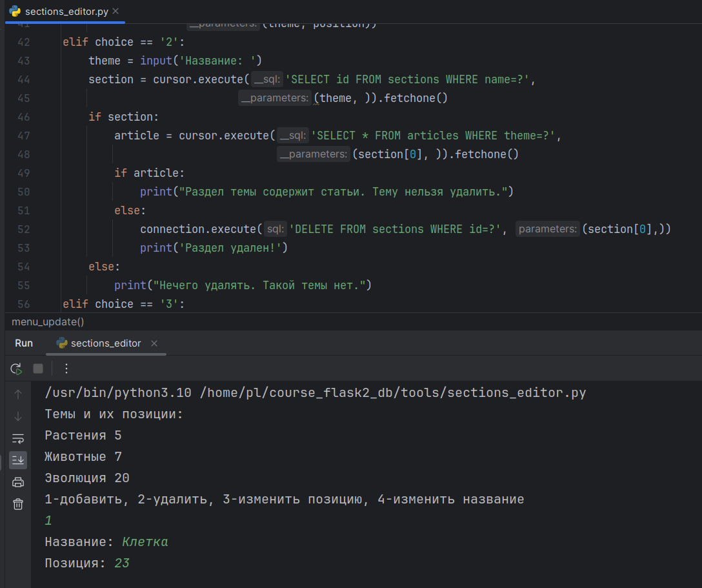The width and height of the screenshot is (702, 588).
Task: Click the string "Раздел темы содержит статьи..."
Action: [x=343, y=192]
